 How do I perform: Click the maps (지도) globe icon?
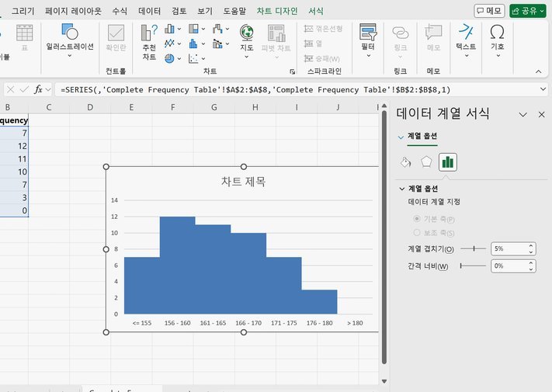coord(246,41)
